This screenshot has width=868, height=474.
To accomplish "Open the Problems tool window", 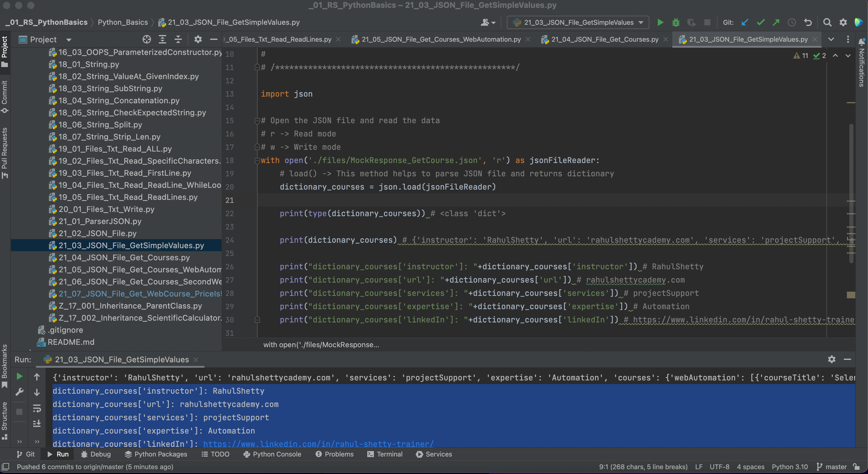I will (334, 454).
